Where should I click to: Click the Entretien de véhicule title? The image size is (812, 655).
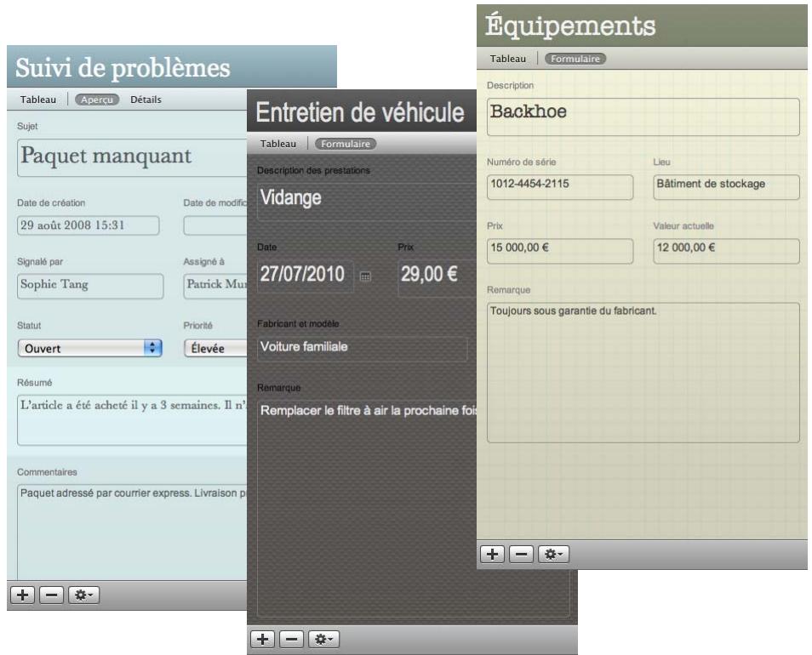point(360,112)
